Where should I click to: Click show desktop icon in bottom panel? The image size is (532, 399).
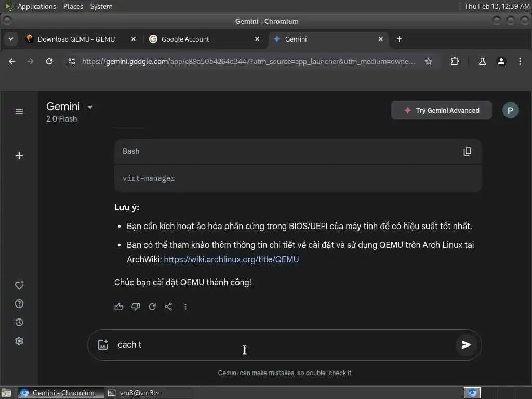(x=6, y=393)
